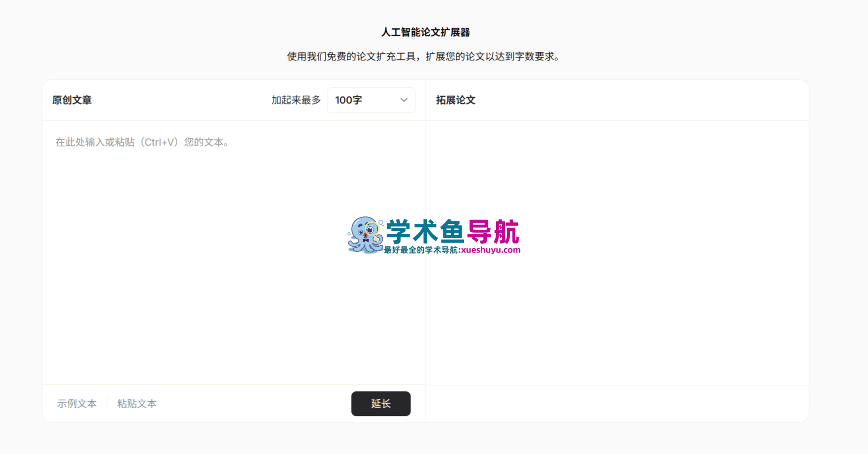This screenshot has width=868, height=471.
Task: Click the subtitle about the free essay expansion tool
Action: click(x=425, y=56)
